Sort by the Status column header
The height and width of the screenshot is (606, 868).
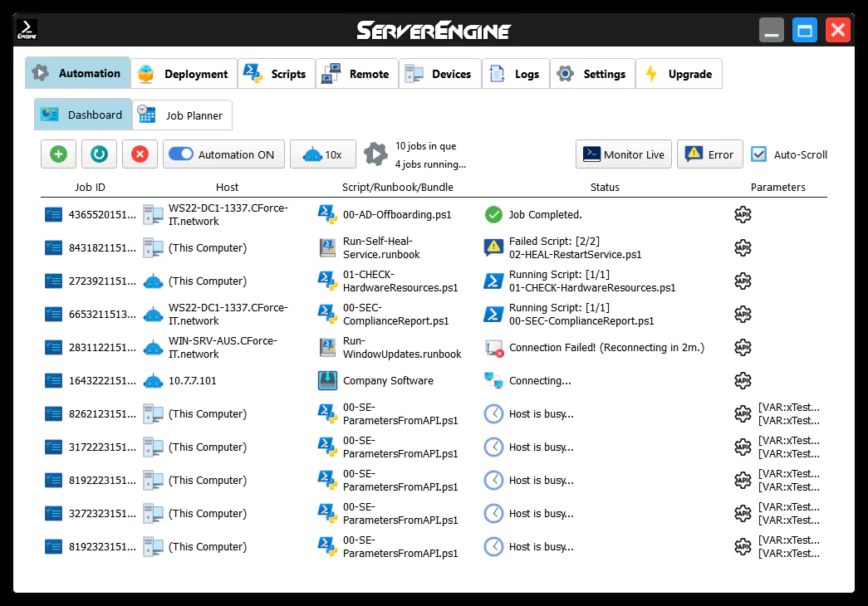tap(604, 188)
